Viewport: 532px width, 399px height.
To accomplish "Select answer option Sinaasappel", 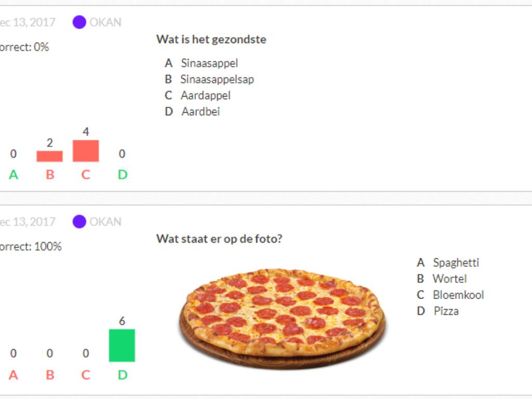I will click(209, 63).
